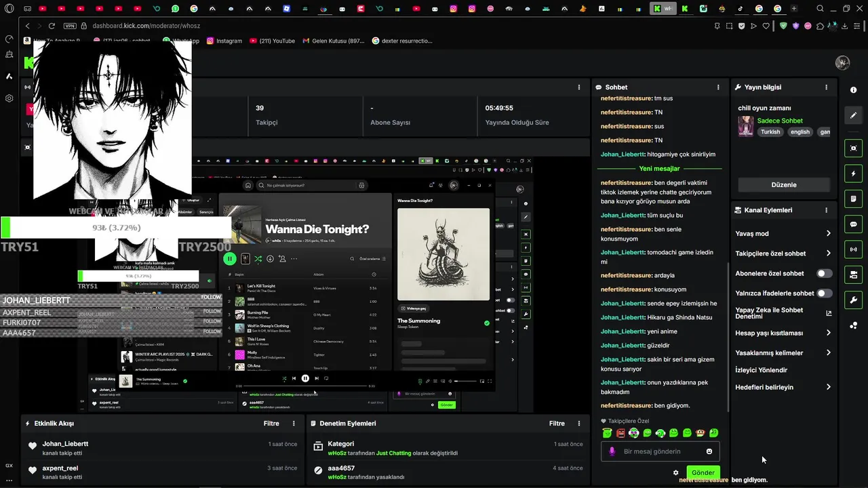
Task: Expand Hesap yaşı kısıtlaması options
Action: tap(828, 333)
